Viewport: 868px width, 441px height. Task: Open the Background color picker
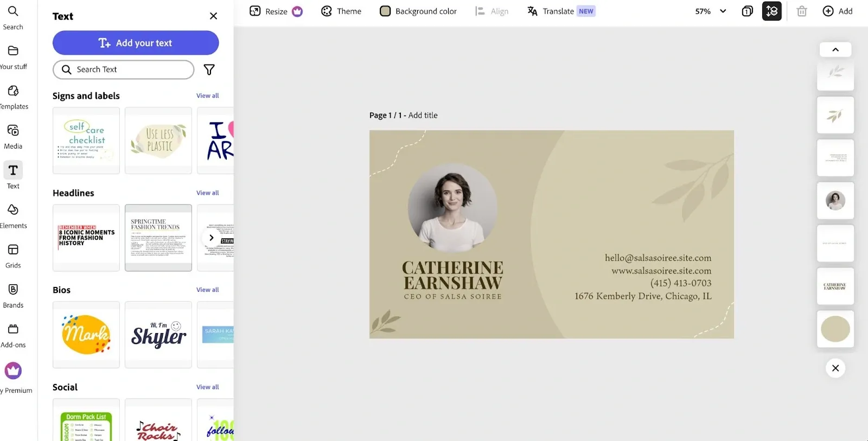(418, 11)
